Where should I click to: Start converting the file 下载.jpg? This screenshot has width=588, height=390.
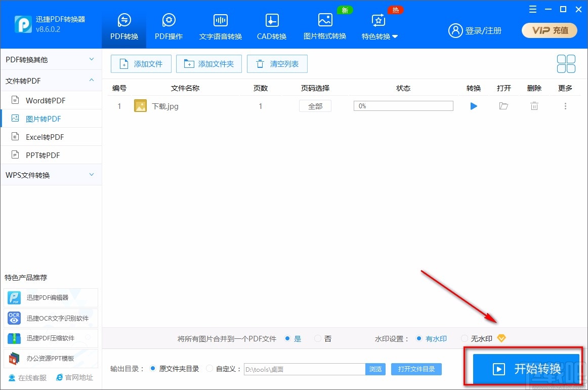[x=474, y=106]
